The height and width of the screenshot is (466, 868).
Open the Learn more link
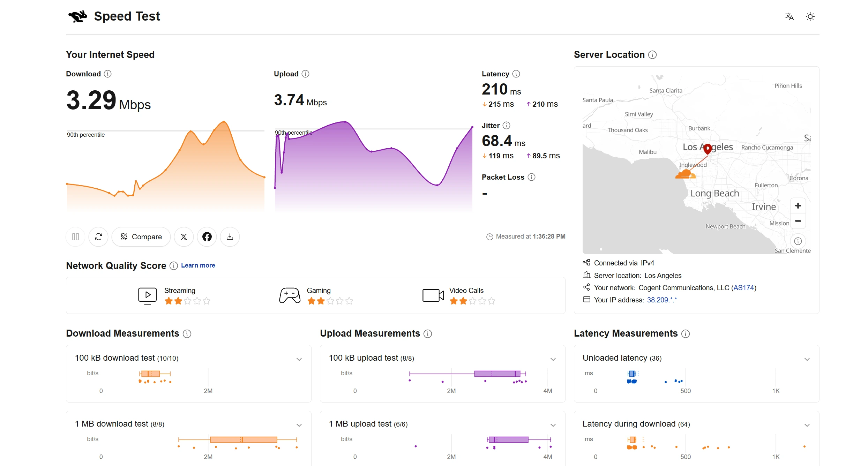pos(198,265)
